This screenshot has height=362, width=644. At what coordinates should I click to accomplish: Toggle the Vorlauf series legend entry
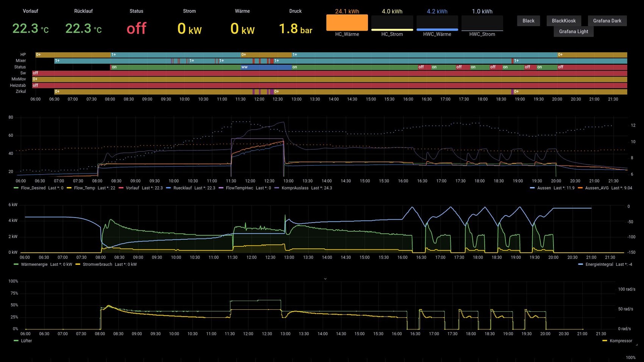[132, 188]
